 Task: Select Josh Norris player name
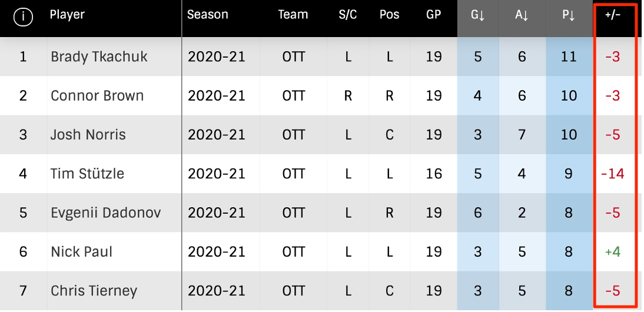pyautogui.click(x=88, y=135)
